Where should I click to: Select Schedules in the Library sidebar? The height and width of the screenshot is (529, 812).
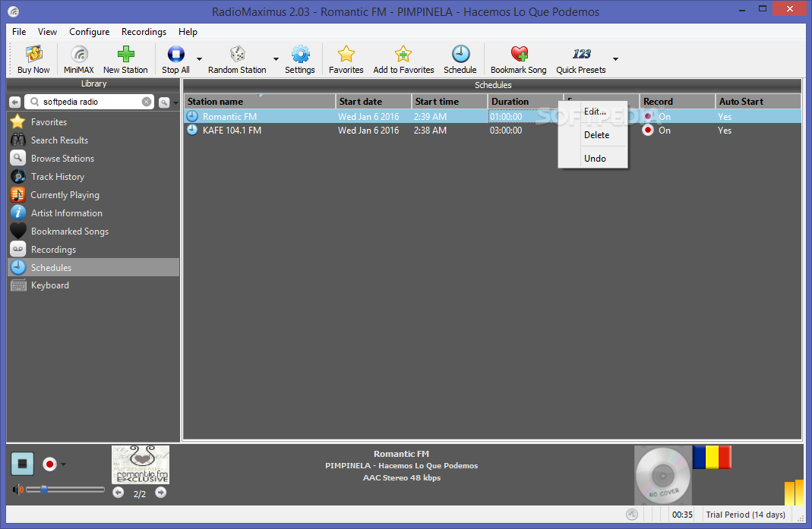click(x=93, y=267)
